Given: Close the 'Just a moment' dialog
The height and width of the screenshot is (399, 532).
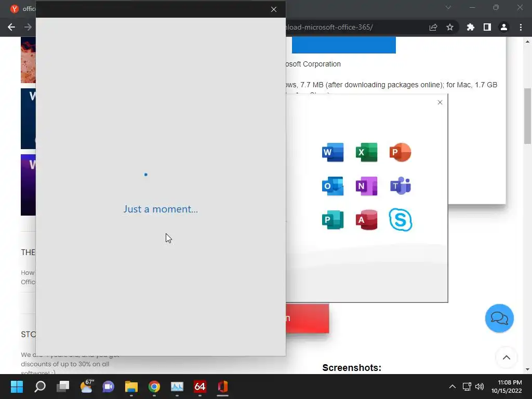Looking at the screenshot, I should coord(274,9).
